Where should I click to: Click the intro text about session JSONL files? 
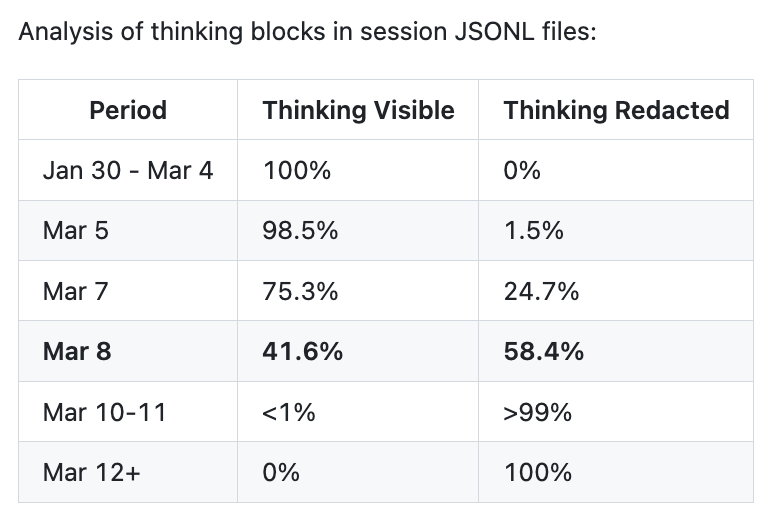click(x=307, y=31)
